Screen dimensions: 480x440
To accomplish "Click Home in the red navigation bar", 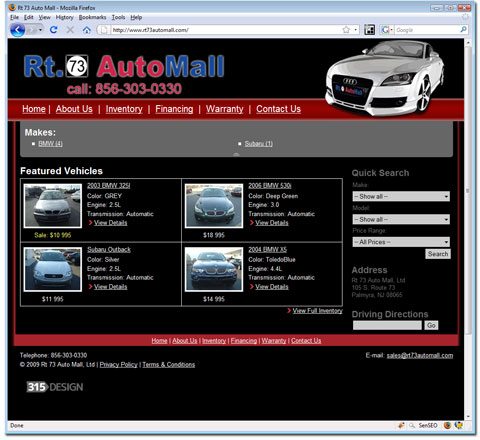I will click(34, 109).
